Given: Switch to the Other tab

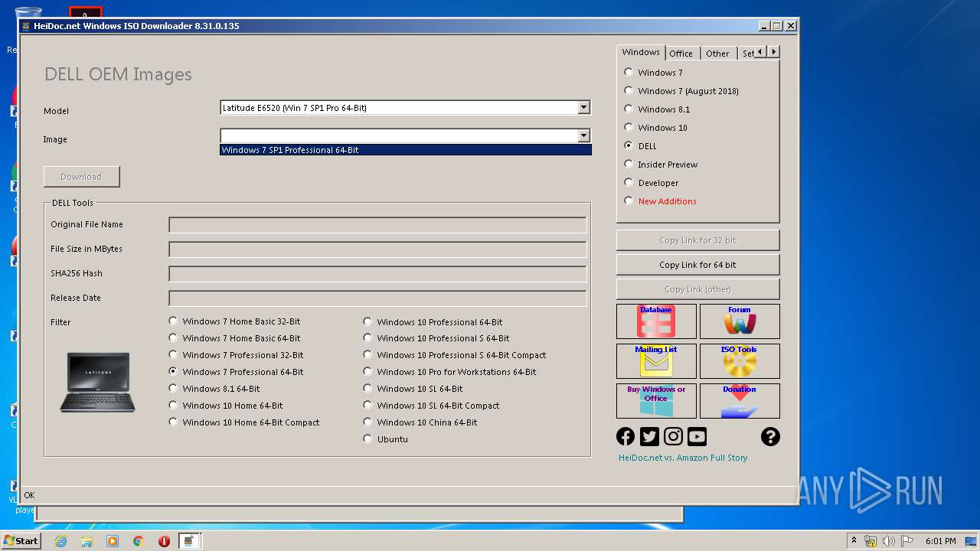Looking at the screenshot, I should 717,54.
